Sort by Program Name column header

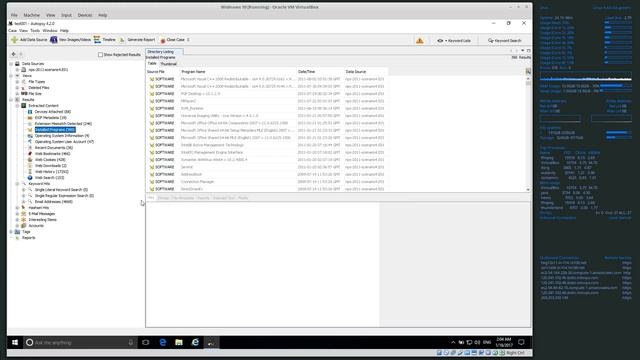(x=238, y=71)
